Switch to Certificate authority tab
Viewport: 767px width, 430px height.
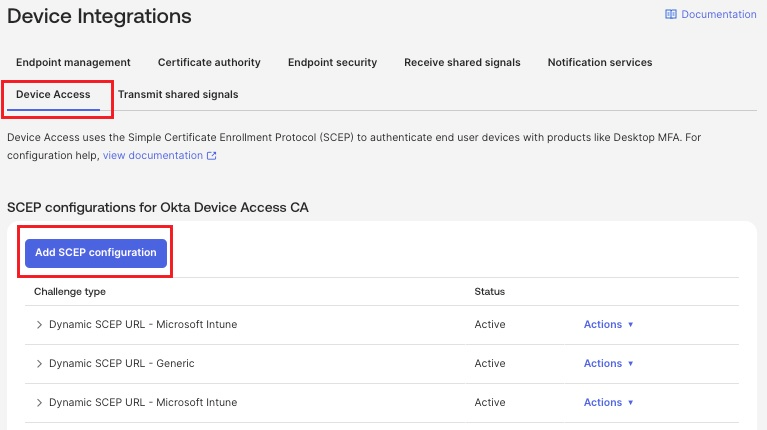pos(209,62)
